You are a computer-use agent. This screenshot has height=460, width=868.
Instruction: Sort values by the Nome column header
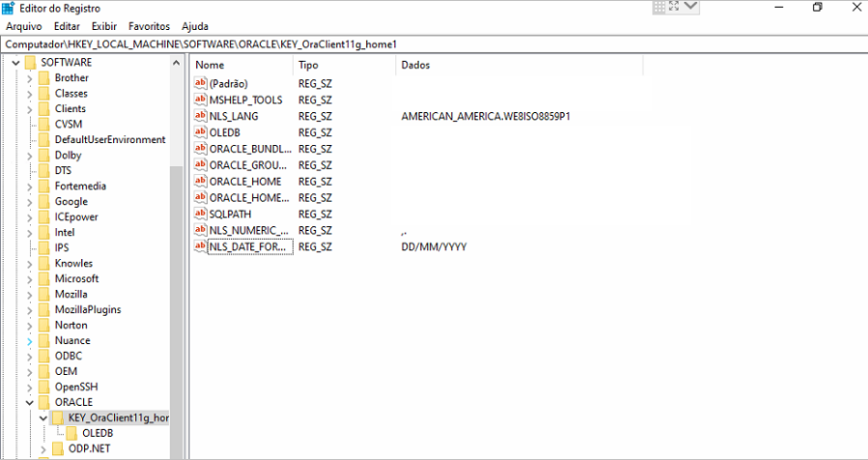point(242,65)
